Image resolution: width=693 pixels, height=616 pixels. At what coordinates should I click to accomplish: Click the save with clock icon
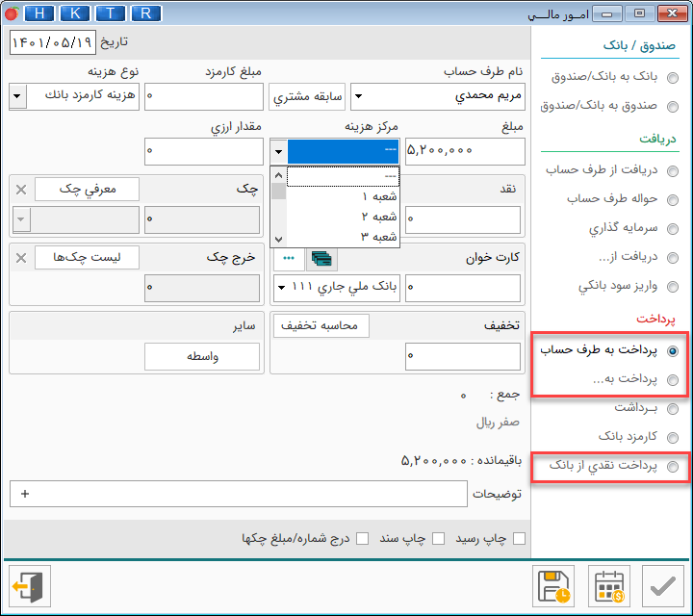click(x=552, y=586)
